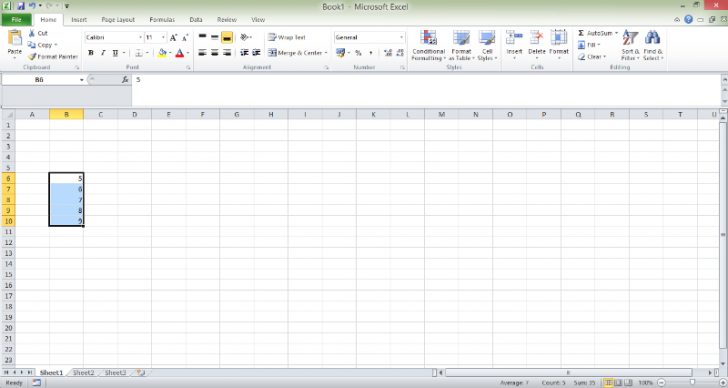This screenshot has height=388, width=728.
Task: Open the Sheet2 worksheet tab
Action: tap(84, 373)
